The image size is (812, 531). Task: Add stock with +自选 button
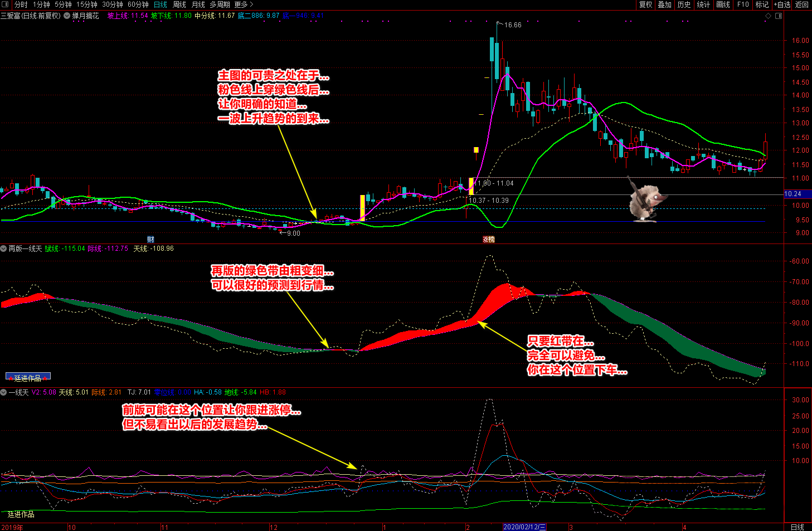[x=782, y=4]
